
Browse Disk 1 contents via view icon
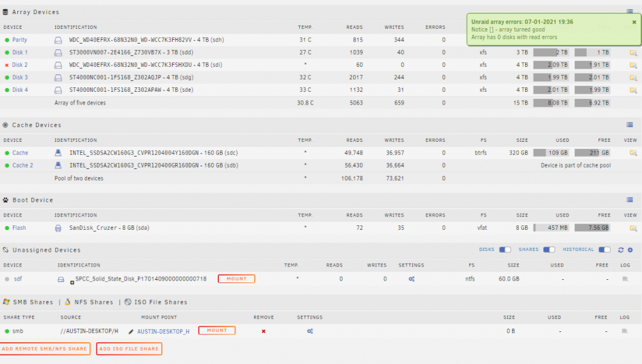pyautogui.click(x=633, y=53)
